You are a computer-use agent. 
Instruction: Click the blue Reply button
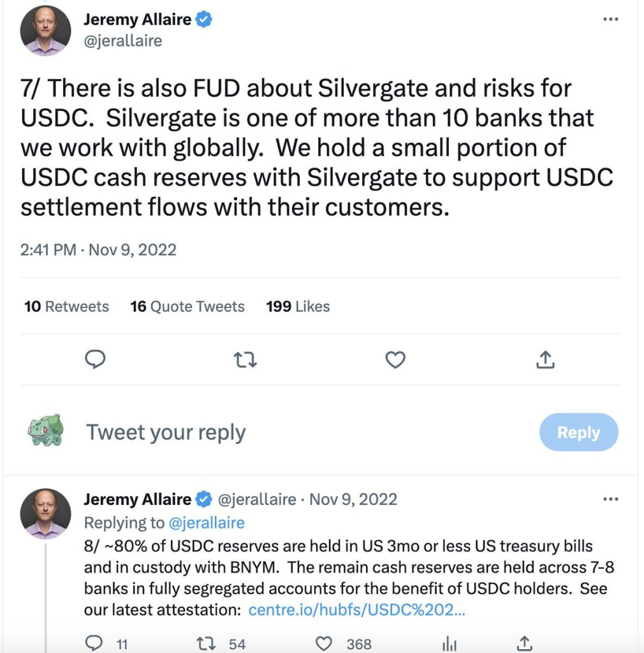click(x=578, y=432)
